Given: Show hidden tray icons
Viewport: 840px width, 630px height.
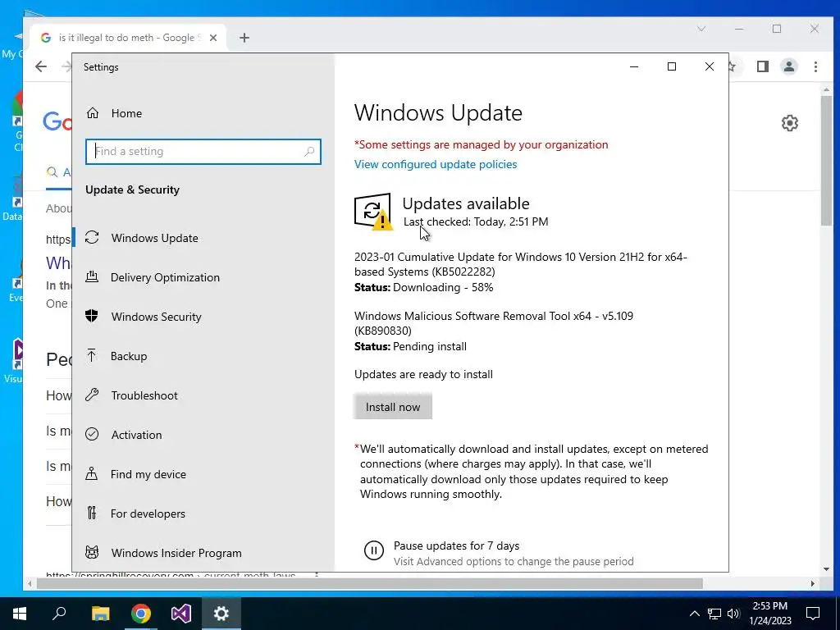Looking at the screenshot, I should tap(694, 614).
